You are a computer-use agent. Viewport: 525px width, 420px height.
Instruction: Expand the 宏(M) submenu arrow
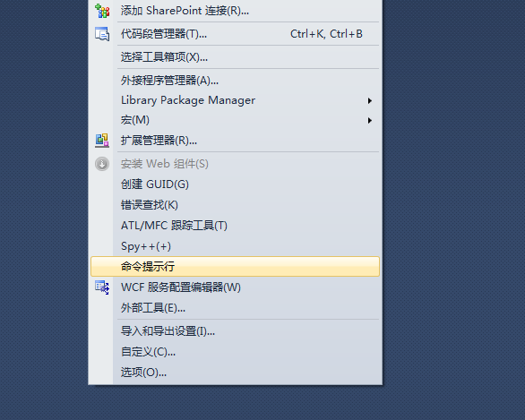coord(370,120)
